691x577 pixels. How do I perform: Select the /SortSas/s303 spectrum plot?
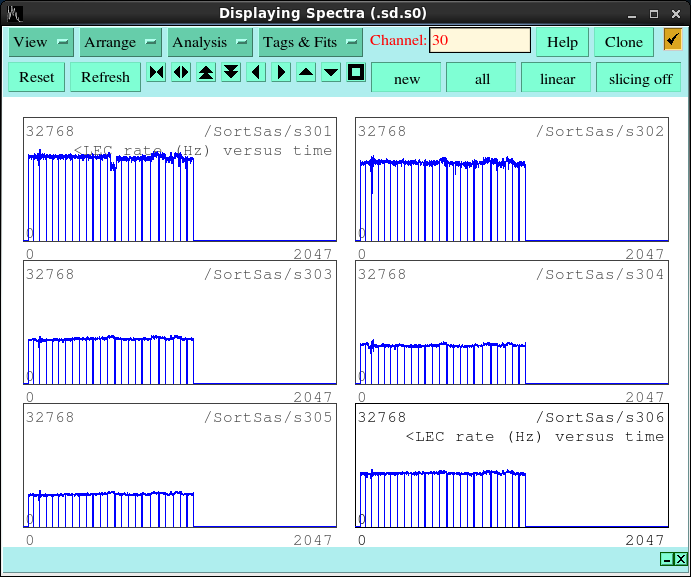click(x=180, y=322)
